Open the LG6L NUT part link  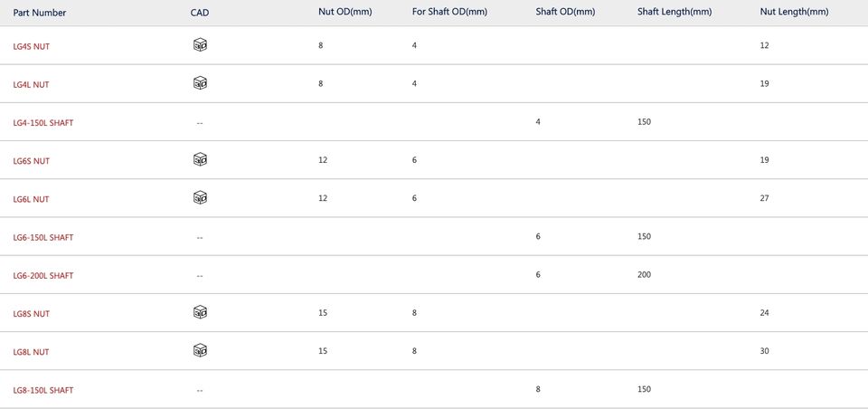31,199
